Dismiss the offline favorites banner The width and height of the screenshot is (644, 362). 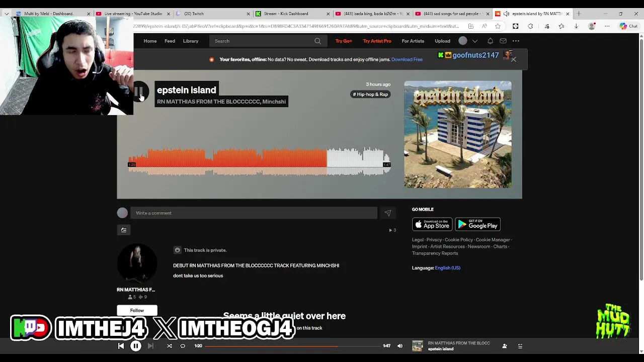(x=514, y=59)
